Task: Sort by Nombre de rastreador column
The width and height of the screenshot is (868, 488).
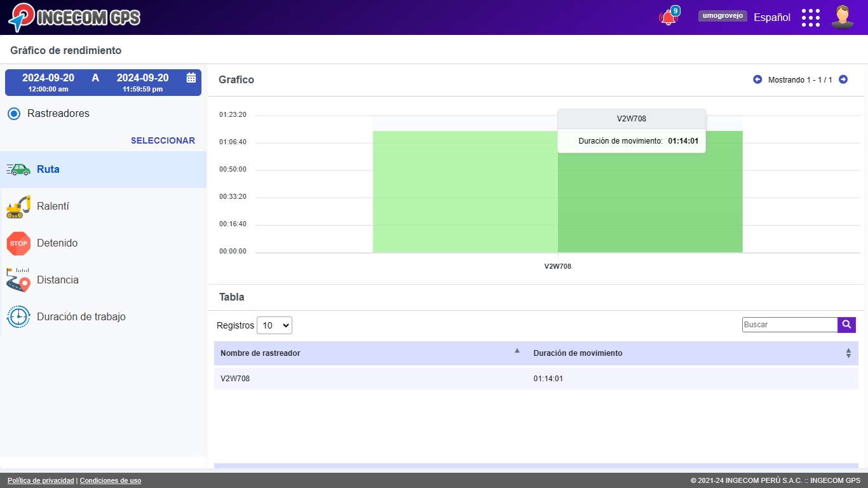Action: [x=369, y=353]
